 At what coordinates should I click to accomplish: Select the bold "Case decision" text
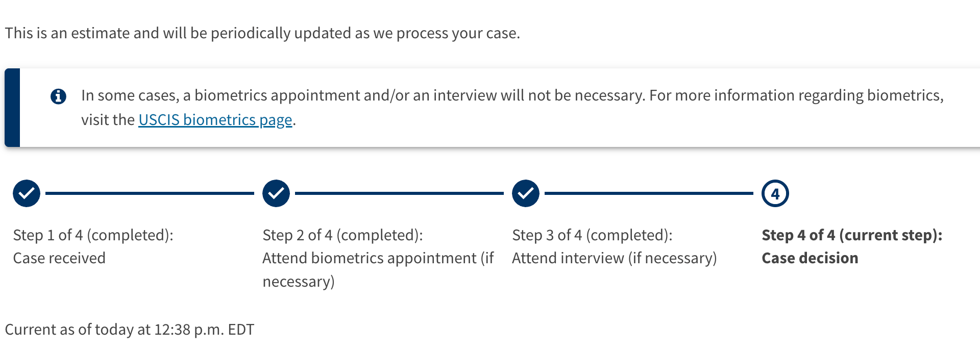tap(810, 258)
